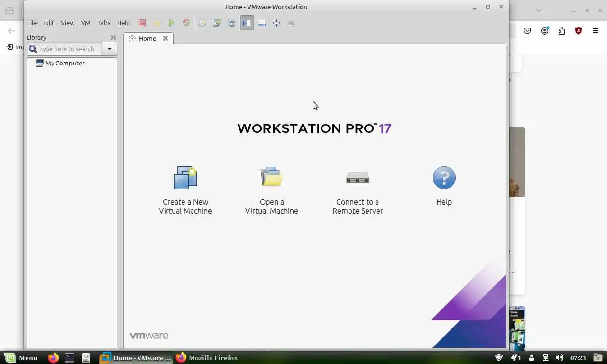Click the Save to Pocket icon in Firefox
The height and width of the screenshot is (364, 607).
(x=527, y=31)
